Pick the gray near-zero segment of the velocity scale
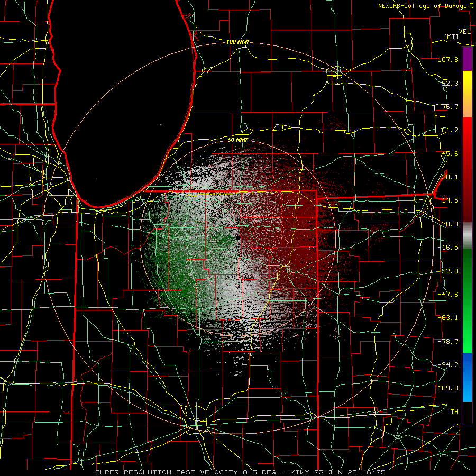476x476 pixels. pos(467,235)
